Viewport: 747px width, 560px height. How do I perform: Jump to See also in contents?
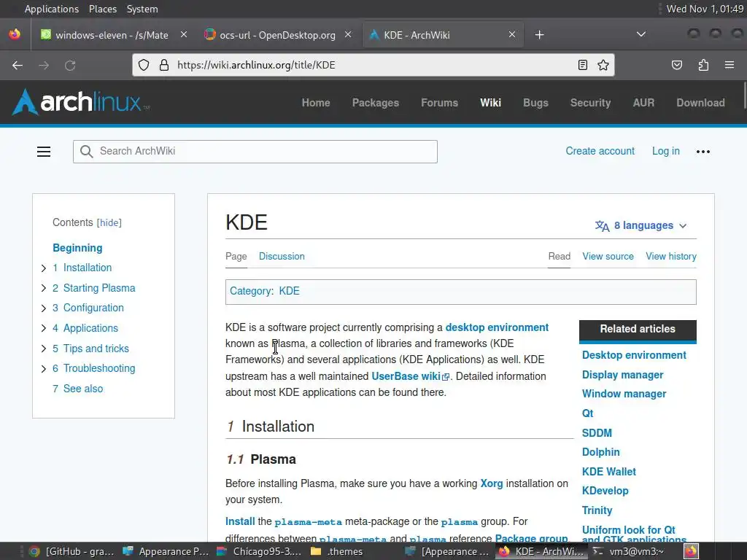(x=77, y=389)
